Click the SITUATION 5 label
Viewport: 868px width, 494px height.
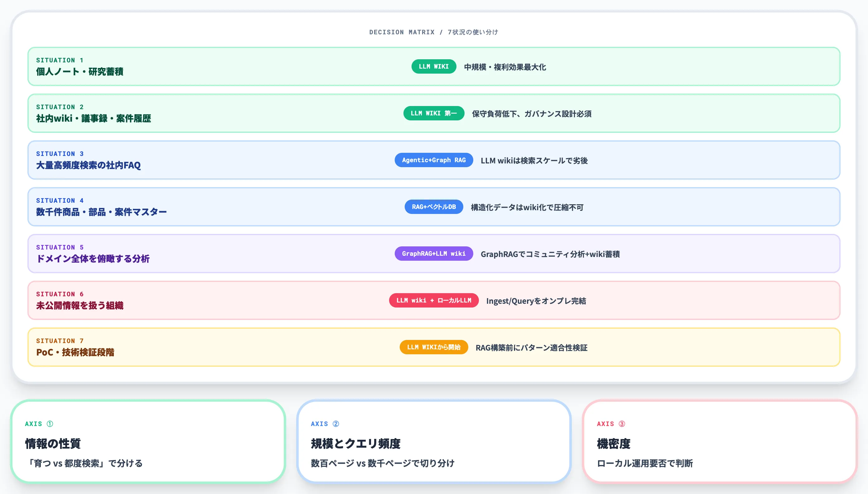pyautogui.click(x=60, y=247)
